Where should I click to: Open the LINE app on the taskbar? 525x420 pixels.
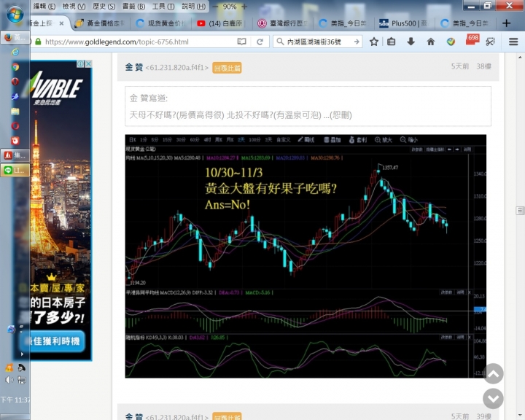tap(15, 170)
